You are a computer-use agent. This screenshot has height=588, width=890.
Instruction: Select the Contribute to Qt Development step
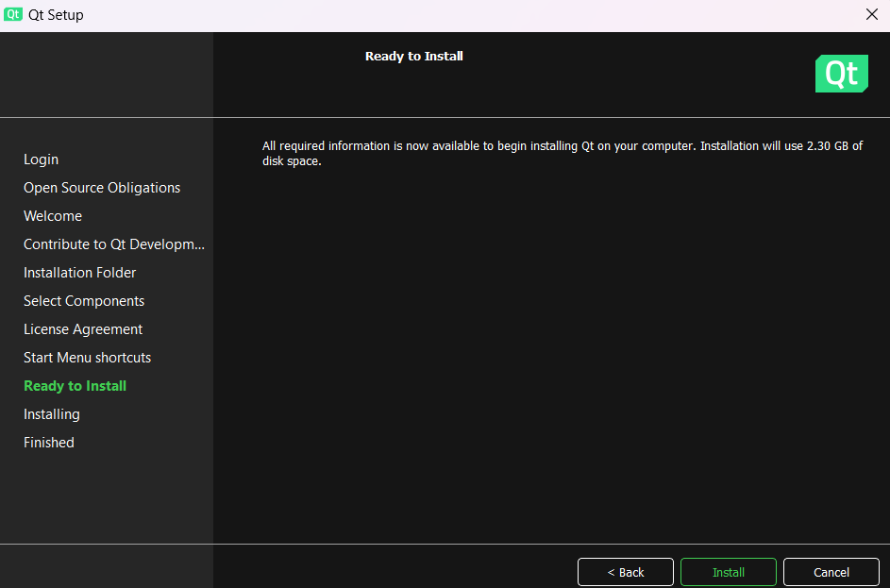click(x=114, y=244)
